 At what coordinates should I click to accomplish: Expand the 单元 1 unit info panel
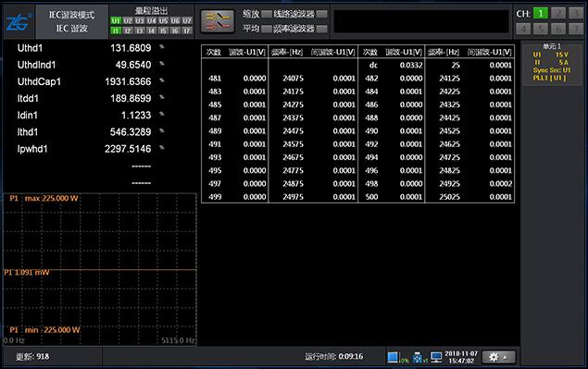point(551,63)
